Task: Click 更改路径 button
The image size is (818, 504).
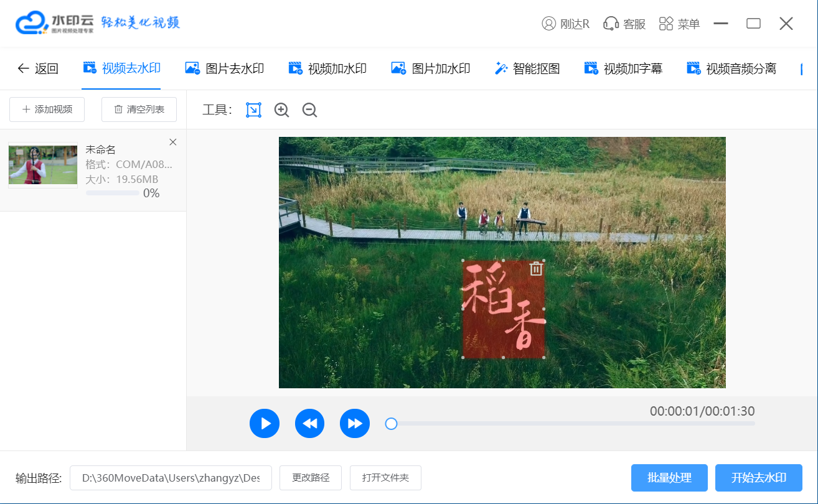Action: click(x=311, y=478)
